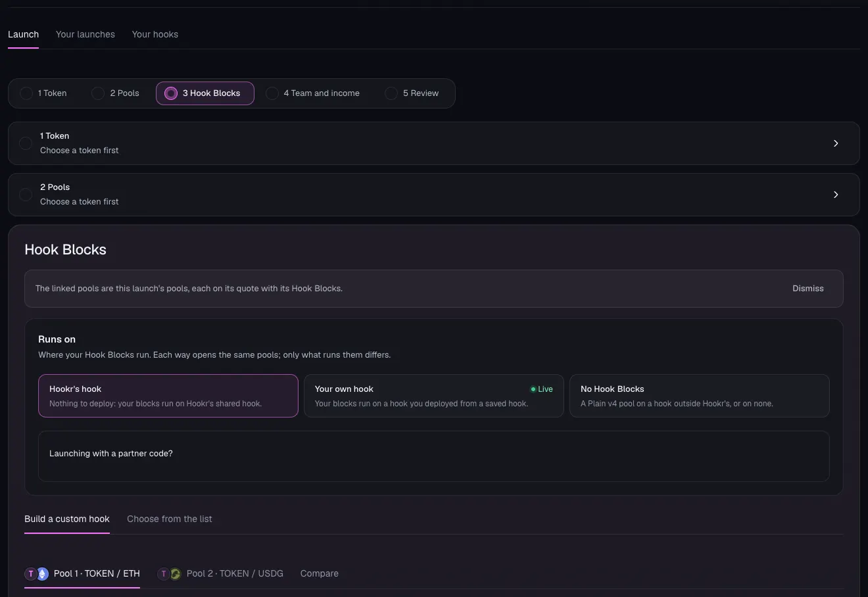The width and height of the screenshot is (868, 597).
Task: Choose the Your own hook option card
Action: pyautogui.click(x=434, y=396)
